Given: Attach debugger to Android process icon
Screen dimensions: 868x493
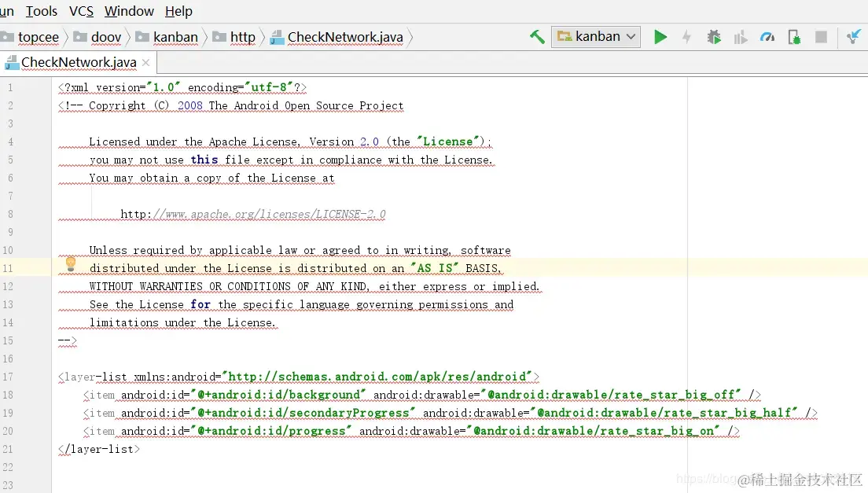Looking at the screenshot, I should 794,37.
